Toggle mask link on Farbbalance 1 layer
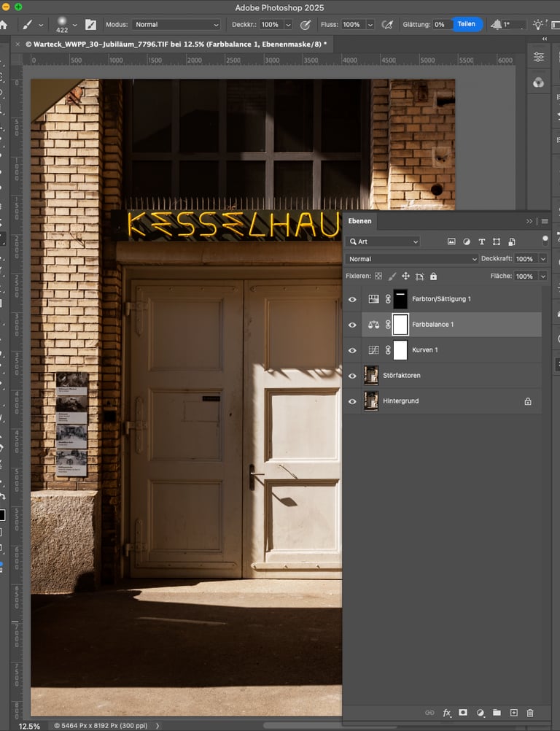This screenshot has width=560, height=731. (x=388, y=325)
